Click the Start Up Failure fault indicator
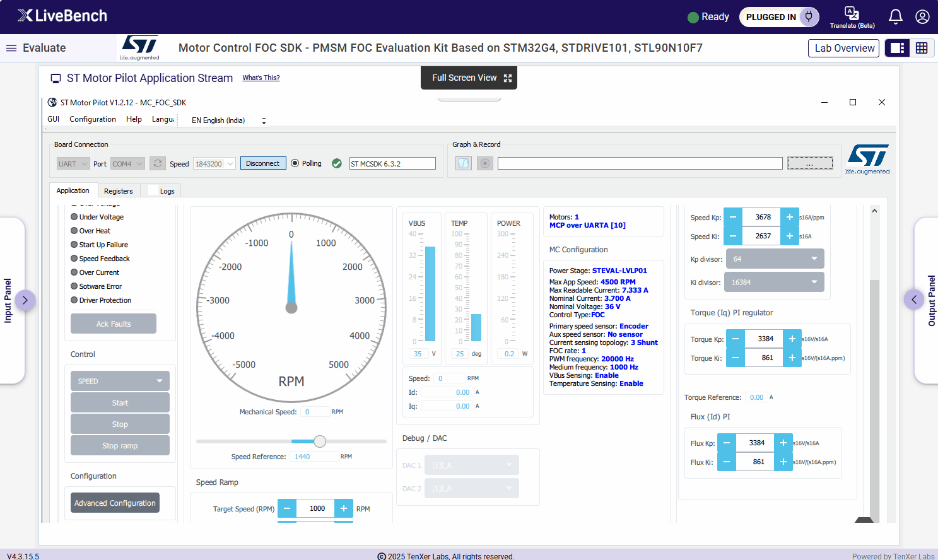The height and width of the screenshot is (560, 938). 74,245
